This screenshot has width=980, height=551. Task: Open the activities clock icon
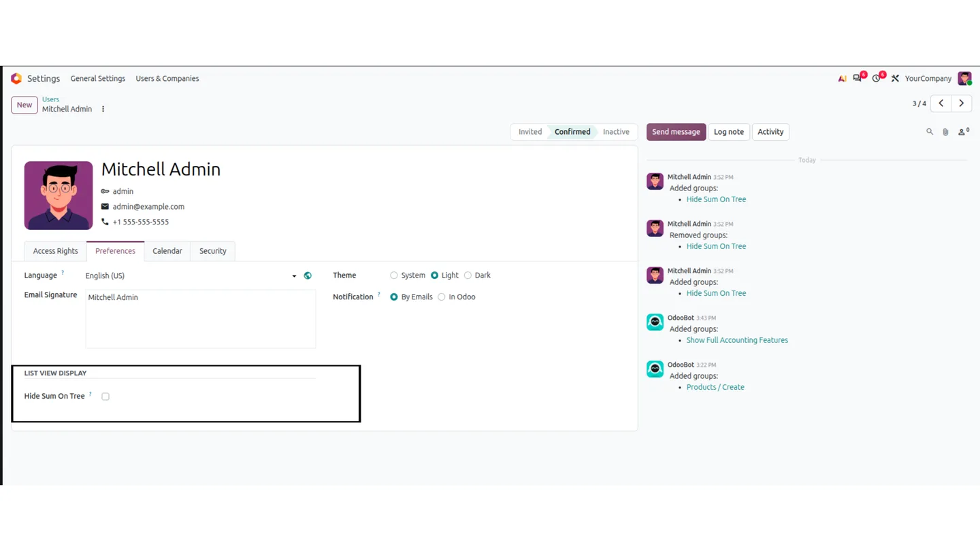(877, 78)
